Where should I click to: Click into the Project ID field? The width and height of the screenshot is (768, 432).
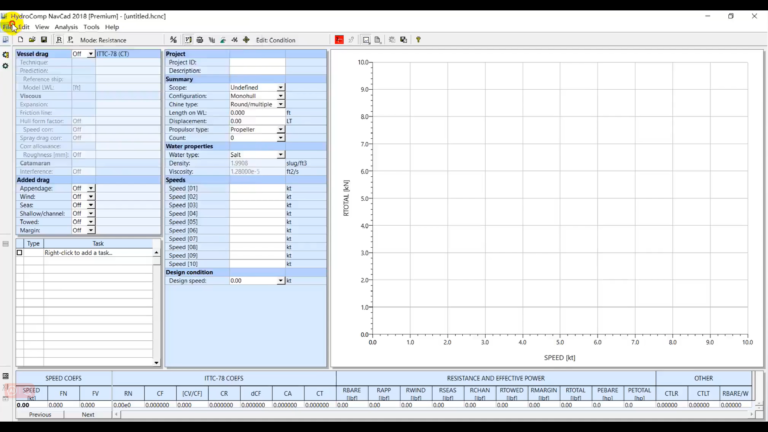click(x=257, y=62)
